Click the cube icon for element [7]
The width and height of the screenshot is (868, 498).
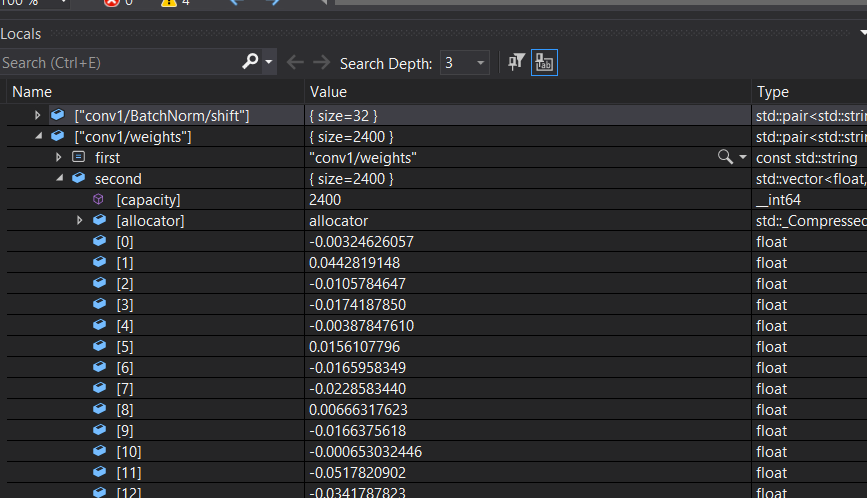(100, 388)
